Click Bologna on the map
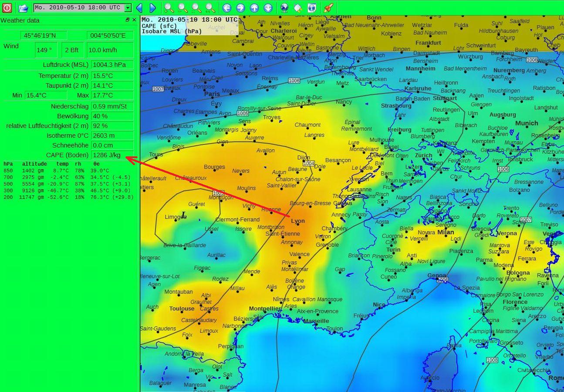 pyautogui.click(x=518, y=273)
